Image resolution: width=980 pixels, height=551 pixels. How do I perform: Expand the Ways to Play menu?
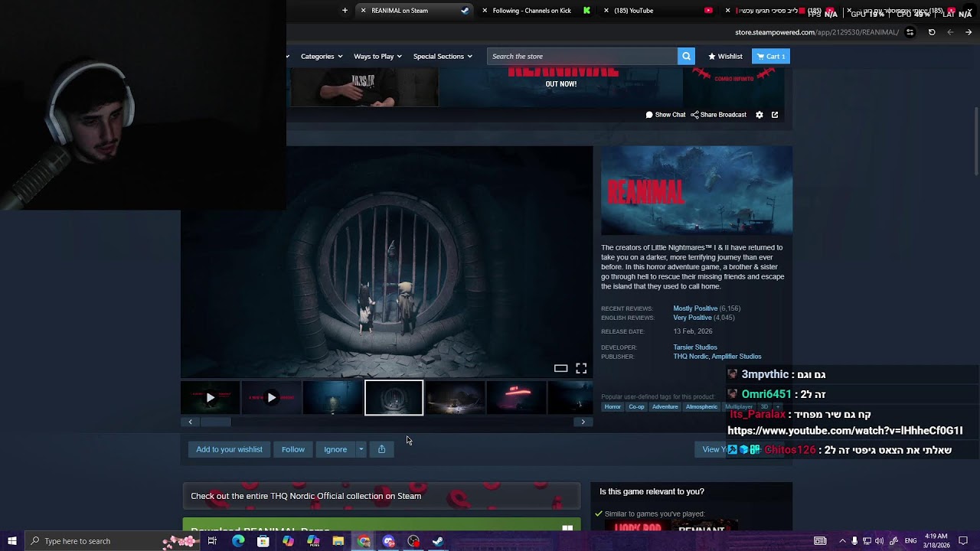[x=377, y=57]
